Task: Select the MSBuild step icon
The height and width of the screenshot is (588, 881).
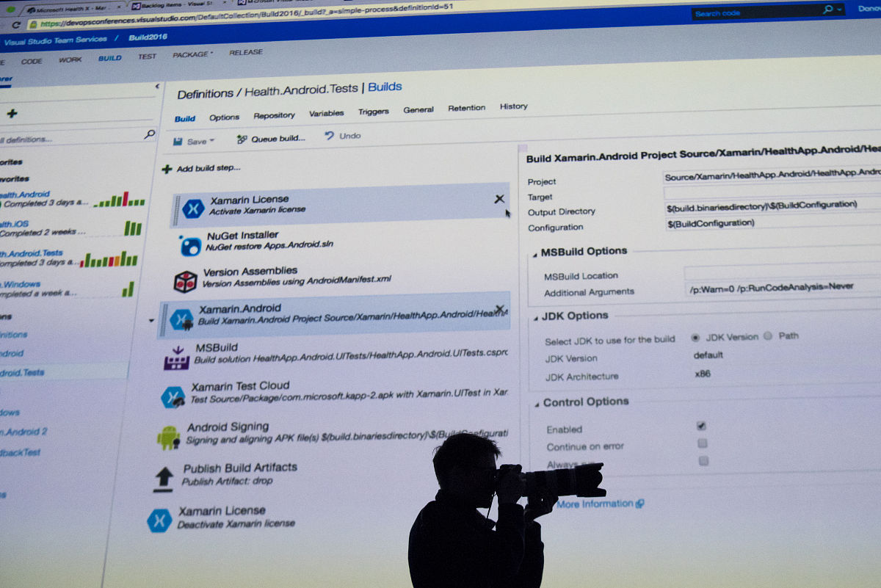Action: (176, 357)
